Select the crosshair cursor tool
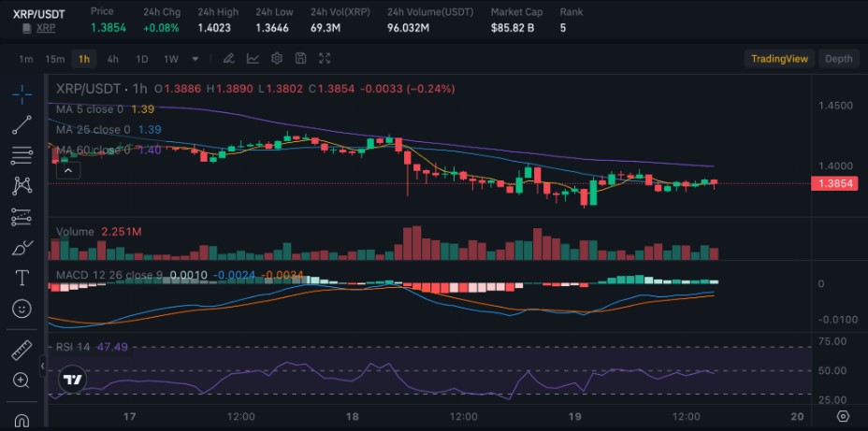 point(22,94)
